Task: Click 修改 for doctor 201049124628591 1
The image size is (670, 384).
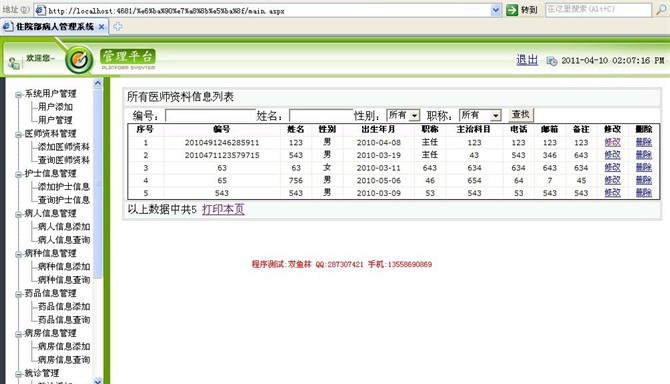Action: [612, 142]
